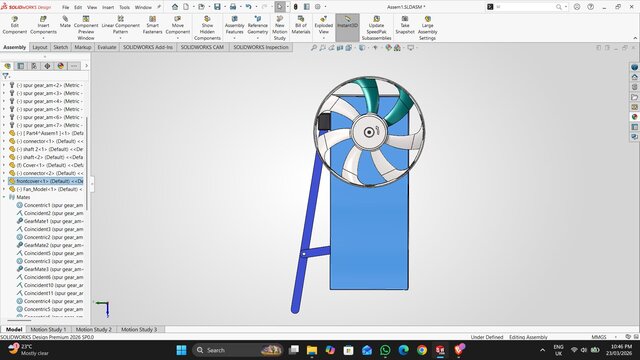Open File Explorer from taskbar
Screen dimensions: 640x360
click(312, 350)
